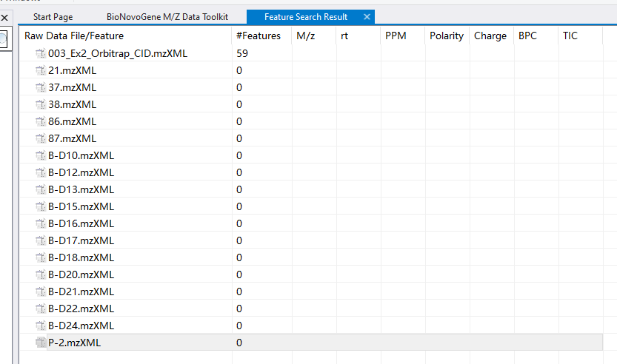The width and height of the screenshot is (617, 364).
Task: Select the B-D12.mzXML file name
Action: coord(81,172)
